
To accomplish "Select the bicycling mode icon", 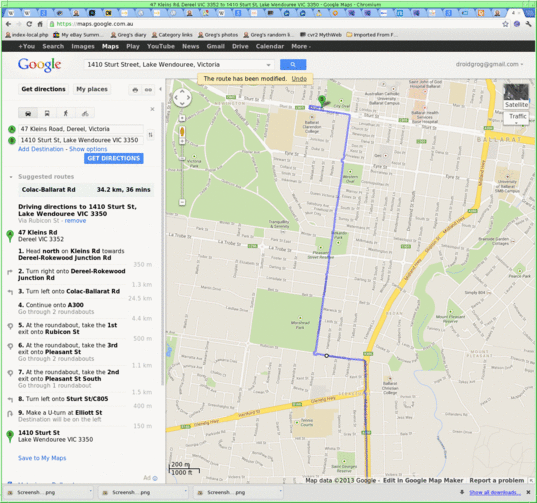I will pos(85,113).
